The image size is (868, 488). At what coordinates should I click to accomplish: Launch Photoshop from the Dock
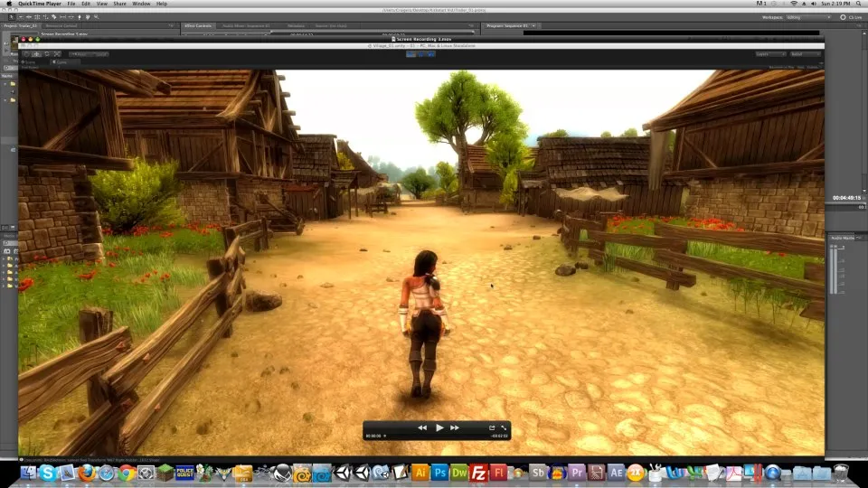coord(440,472)
